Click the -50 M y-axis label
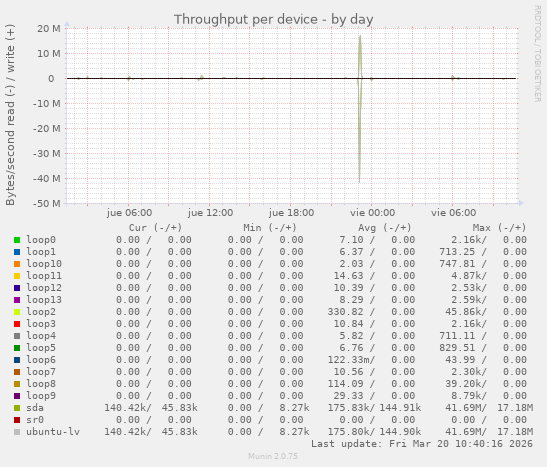 [47, 203]
